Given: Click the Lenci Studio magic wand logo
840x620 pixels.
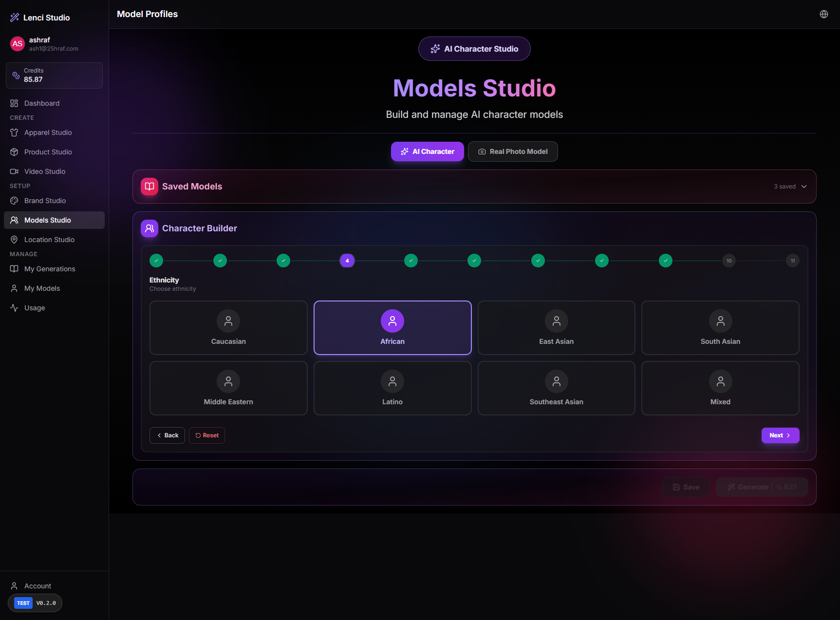Looking at the screenshot, I should tap(15, 18).
